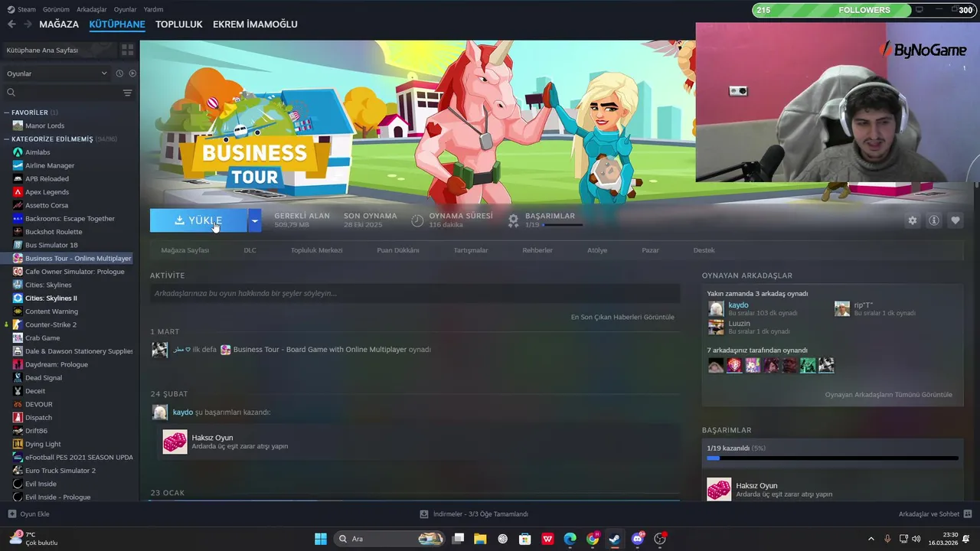This screenshot has width=980, height=551.
Task: Open the library filter options icon
Action: pyautogui.click(x=127, y=93)
